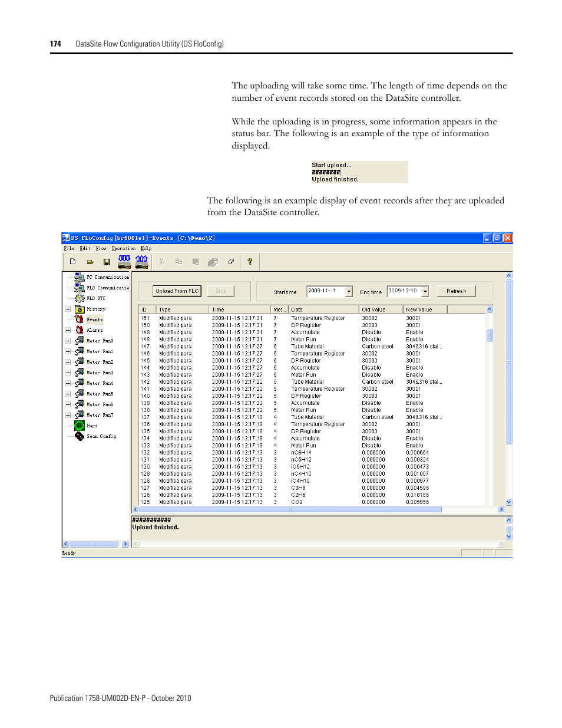The height and width of the screenshot is (728, 562).
Task: Click the FLO Communication computer icon
Action: (x=80, y=287)
